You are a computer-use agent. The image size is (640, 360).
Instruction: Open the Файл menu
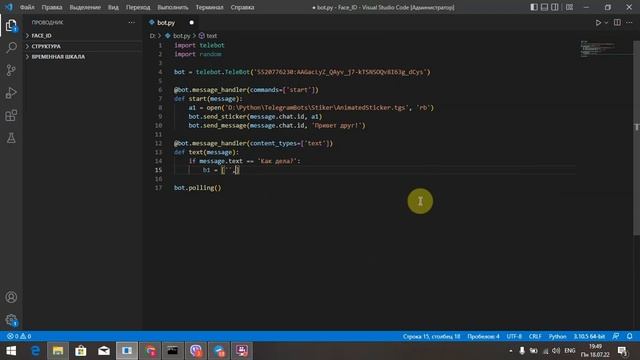27,7
